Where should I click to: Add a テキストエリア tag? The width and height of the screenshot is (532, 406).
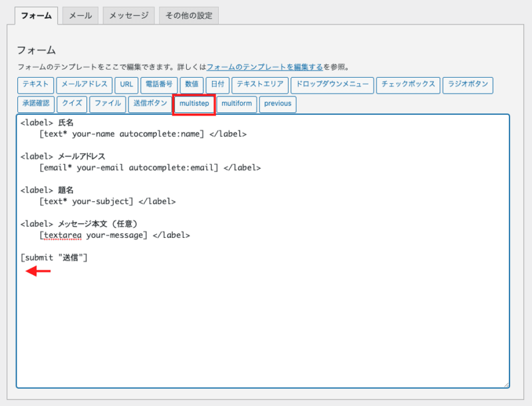pos(260,84)
